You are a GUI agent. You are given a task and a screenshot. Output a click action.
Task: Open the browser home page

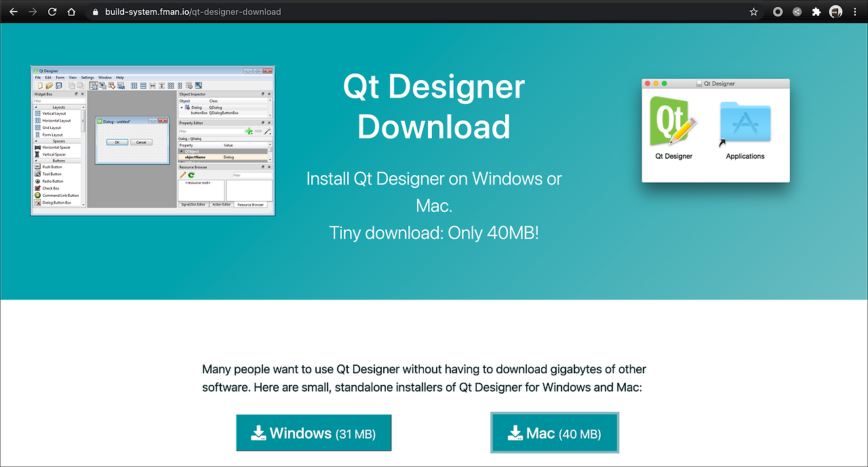tap(71, 12)
